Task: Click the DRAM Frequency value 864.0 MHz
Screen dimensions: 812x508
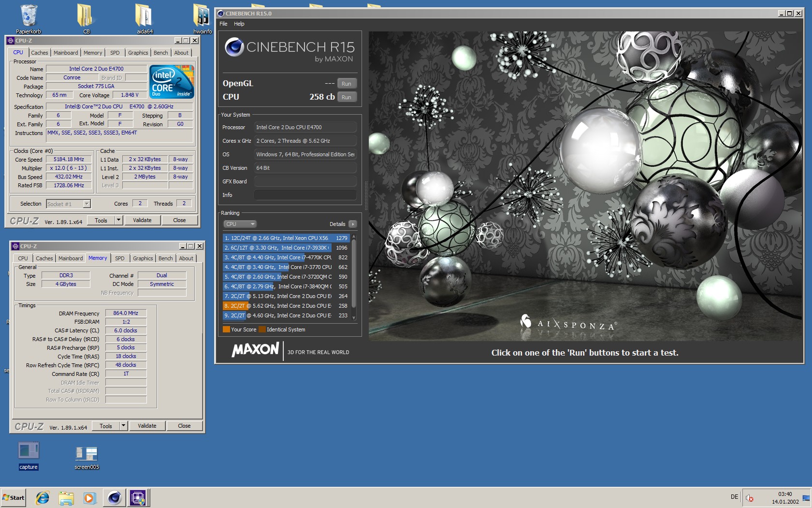Action: pyautogui.click(x=126, y=313)
